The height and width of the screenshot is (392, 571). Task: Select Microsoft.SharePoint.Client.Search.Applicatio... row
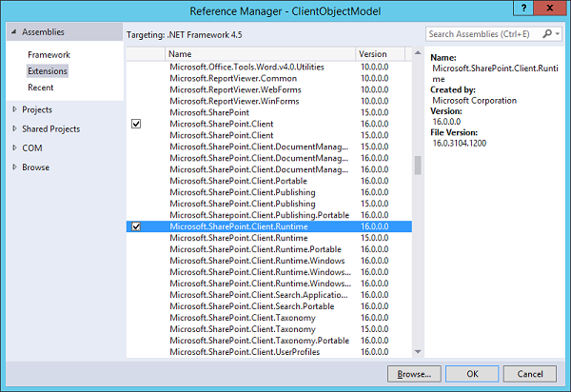pyautogui.click(x=269, y=295)
